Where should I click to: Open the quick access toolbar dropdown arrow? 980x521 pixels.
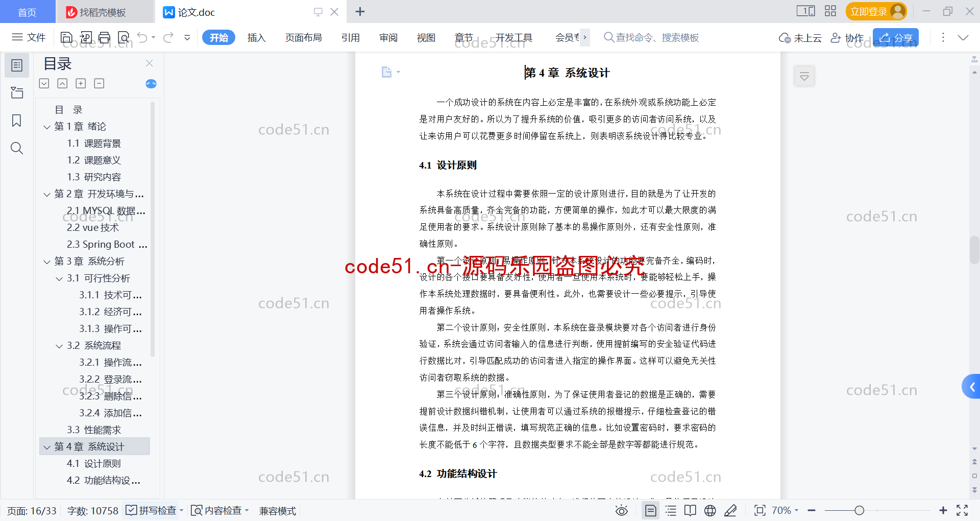[x=187, y=37]
